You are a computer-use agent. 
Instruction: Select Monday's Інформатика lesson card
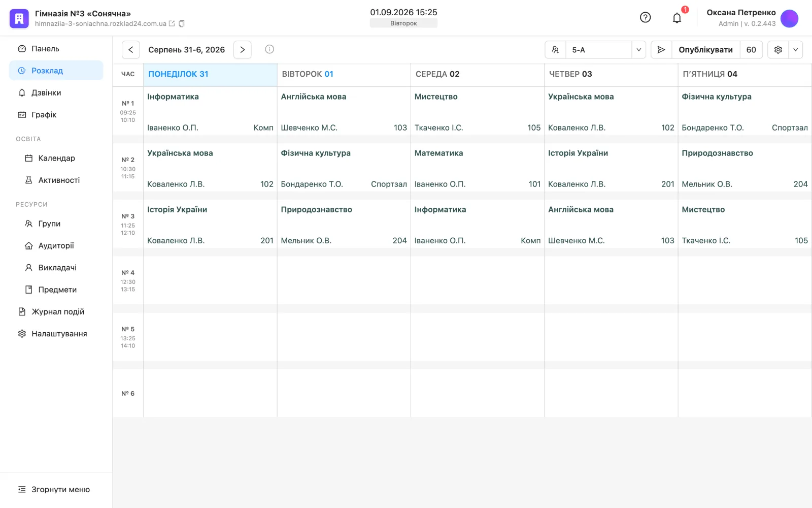[210, 112]
